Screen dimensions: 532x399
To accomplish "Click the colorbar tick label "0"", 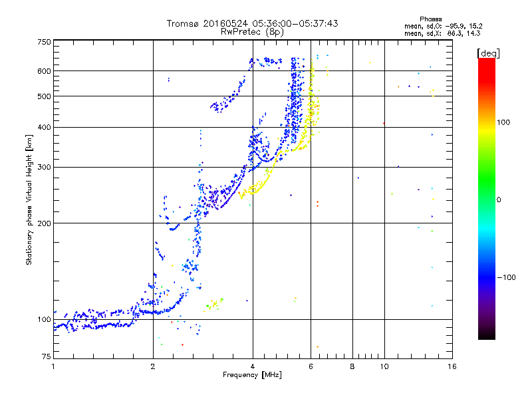I will 499,200.
